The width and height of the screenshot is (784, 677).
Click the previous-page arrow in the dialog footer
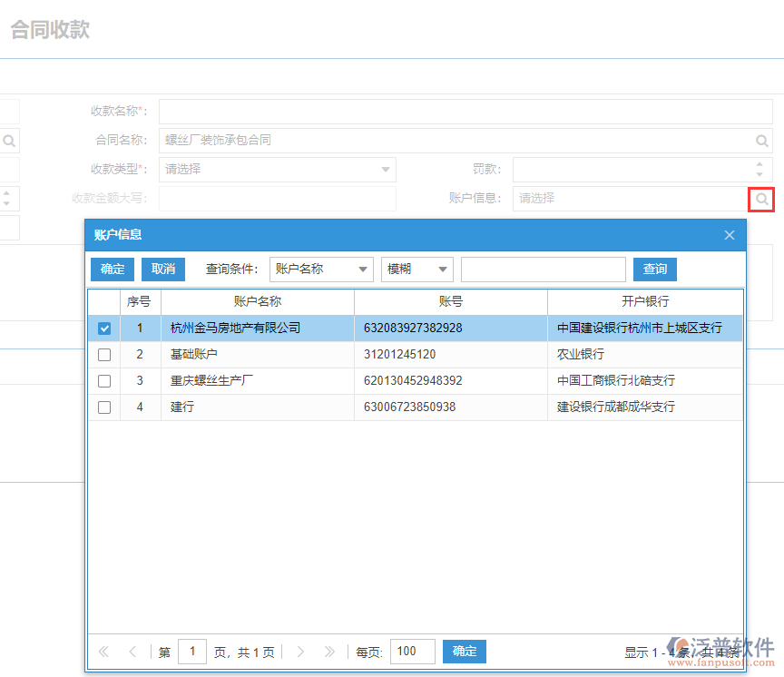pos(132,652)
